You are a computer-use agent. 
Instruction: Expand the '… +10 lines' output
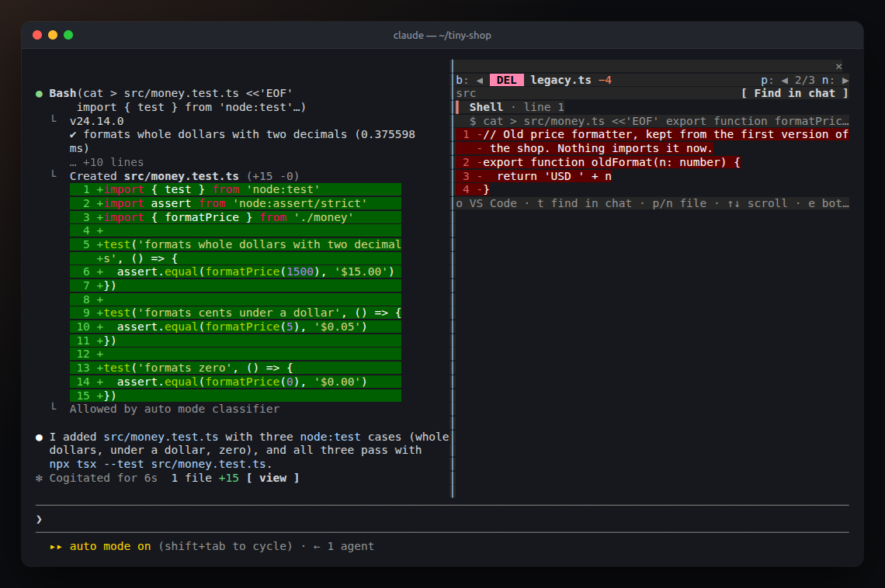[x=106, y=162]
